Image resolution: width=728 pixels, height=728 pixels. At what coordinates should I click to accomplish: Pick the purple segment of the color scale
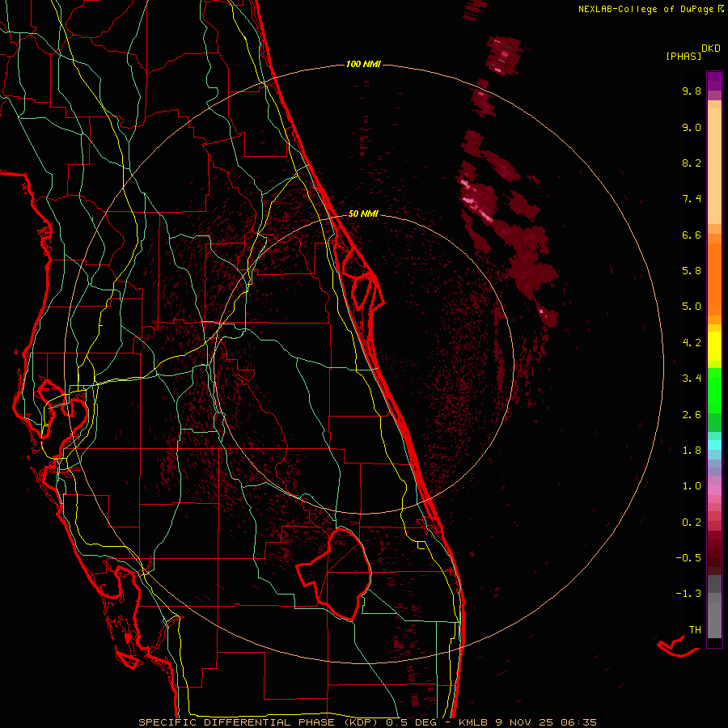(714, 81)
